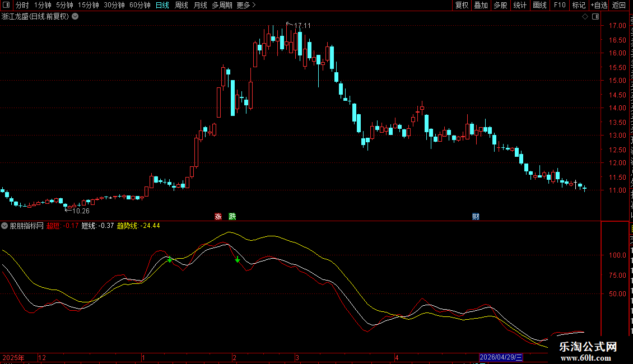633x364 pixels.
Task: Open the 统计 statistics tool
Action: [x=519, y=5]
